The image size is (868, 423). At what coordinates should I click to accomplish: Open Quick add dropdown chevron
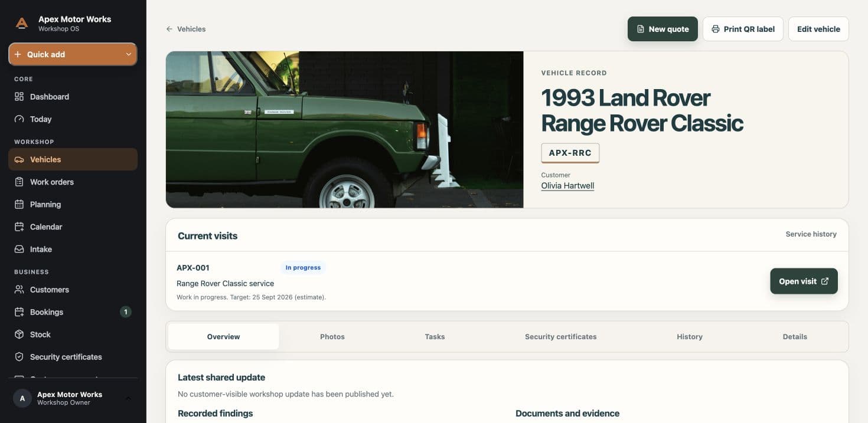128,54
